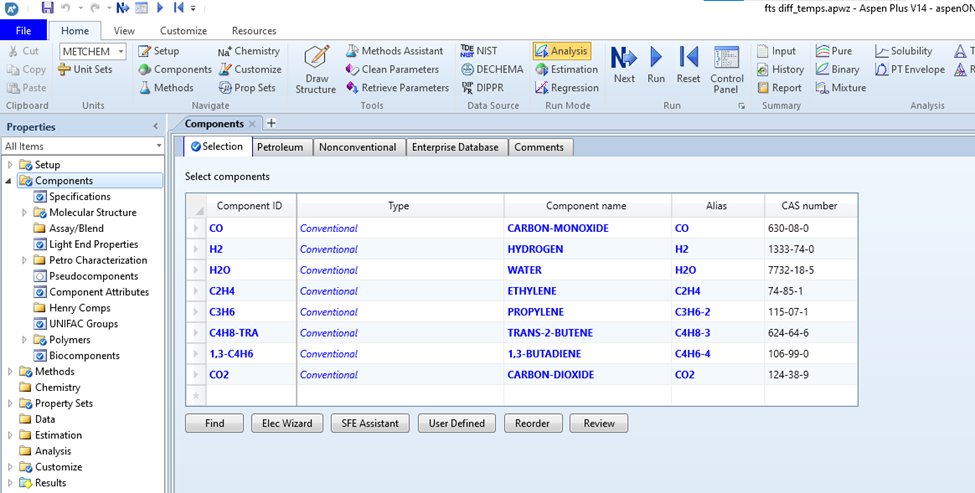The image size is (975, 493).
Task: Expand the Petro Characterization node
Action: pyautogui.click(x=24, y=260)
